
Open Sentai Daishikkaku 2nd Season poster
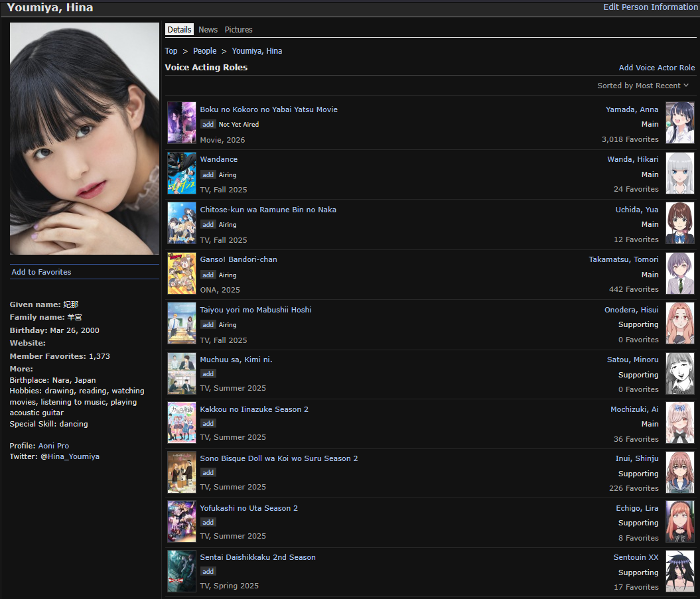[x=182, y=571]
